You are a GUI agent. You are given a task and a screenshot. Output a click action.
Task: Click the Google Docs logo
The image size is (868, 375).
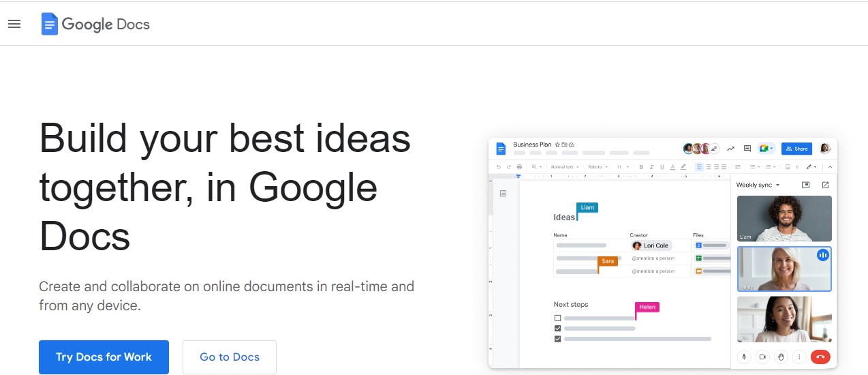click(95, 24)
